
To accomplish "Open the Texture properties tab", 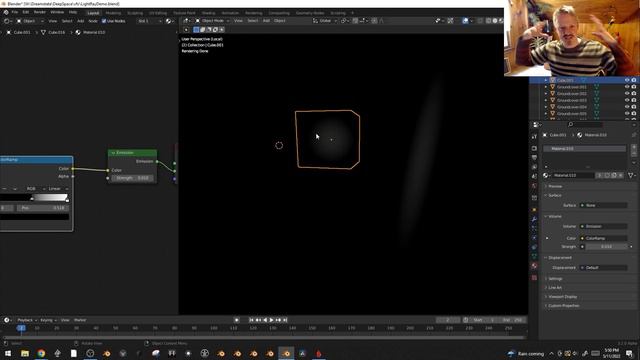I will 534,278.
